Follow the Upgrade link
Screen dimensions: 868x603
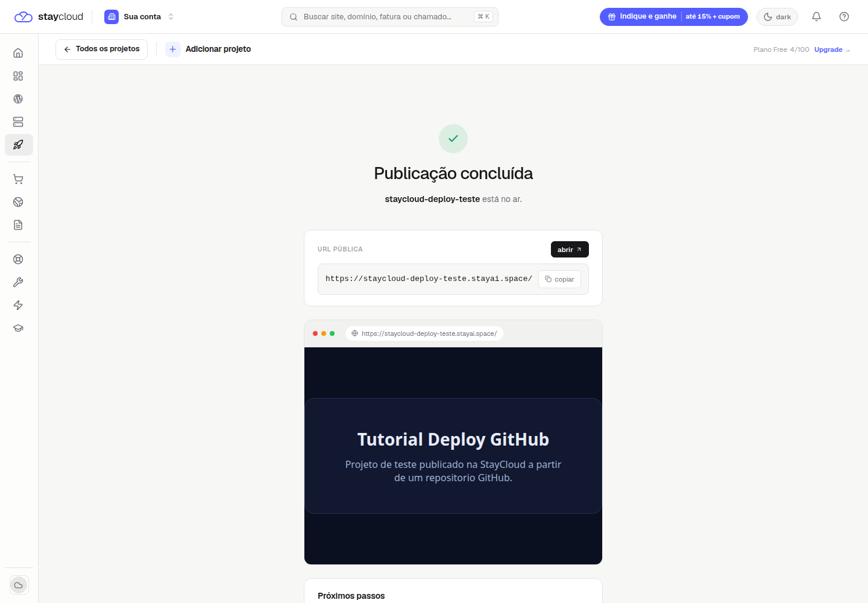tap(832, 49)
